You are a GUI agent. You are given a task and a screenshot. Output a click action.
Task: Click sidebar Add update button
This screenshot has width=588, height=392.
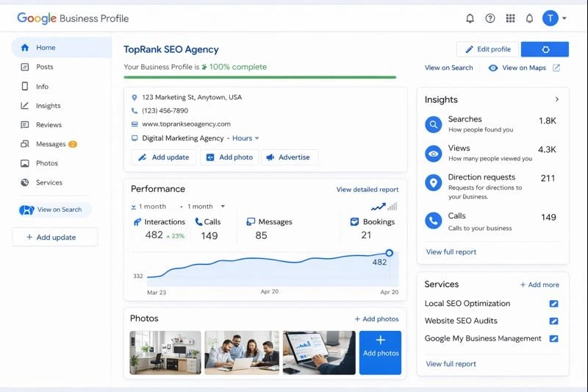(x=55, y=237)
